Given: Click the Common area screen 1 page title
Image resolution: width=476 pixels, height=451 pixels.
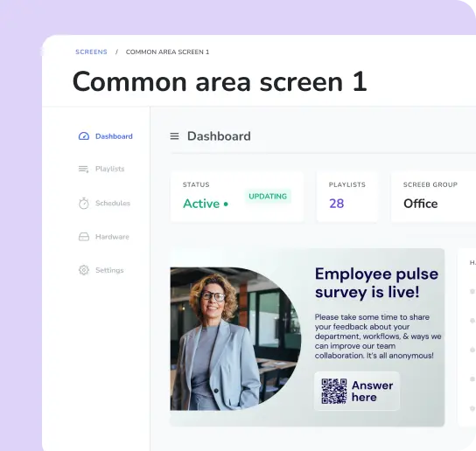Looking at the screenshot, I should (x=220, y=82).
